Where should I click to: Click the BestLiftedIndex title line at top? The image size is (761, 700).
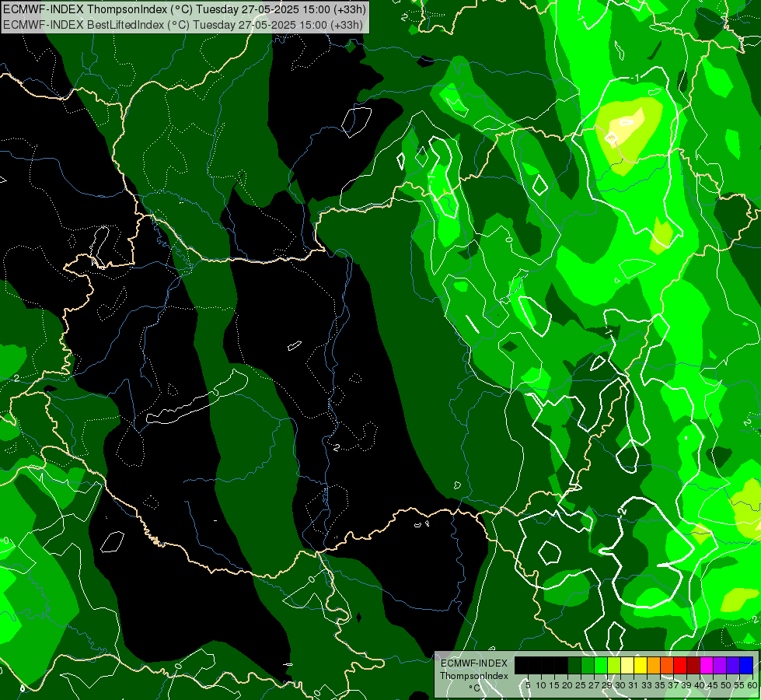pos(183,25)
